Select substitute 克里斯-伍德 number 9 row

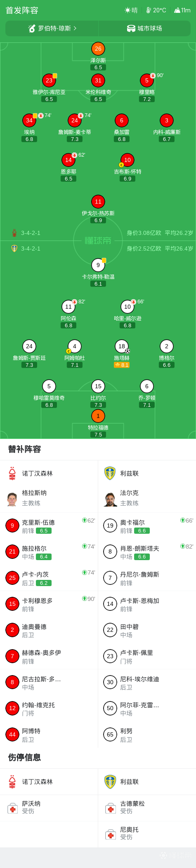[49, 526]
